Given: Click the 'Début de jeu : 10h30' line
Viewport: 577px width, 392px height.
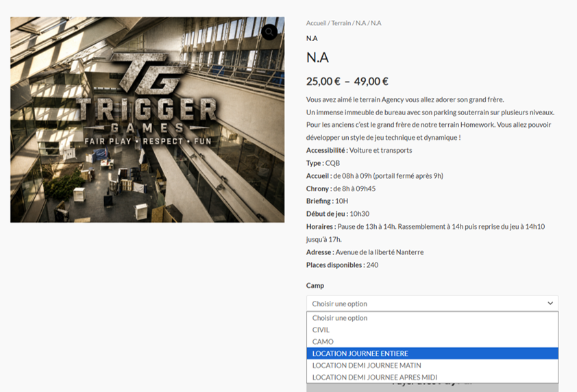Looking at the screenshot, I should (x=338, y=214).
